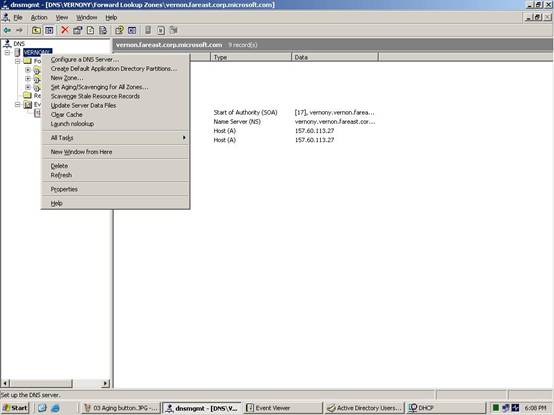Screen dimensions: 554x415
Task: Click the network computers tray icon
Action: point(506,408)
